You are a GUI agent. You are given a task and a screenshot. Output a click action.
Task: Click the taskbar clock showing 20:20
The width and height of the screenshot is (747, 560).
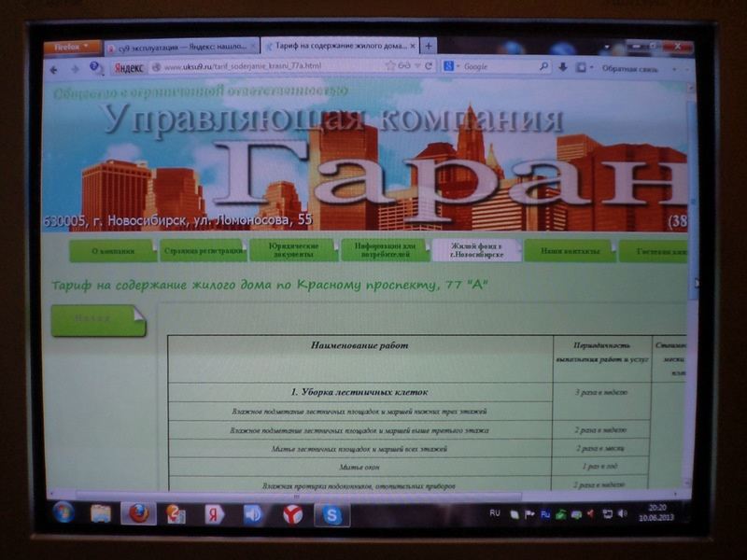point(657,512)
